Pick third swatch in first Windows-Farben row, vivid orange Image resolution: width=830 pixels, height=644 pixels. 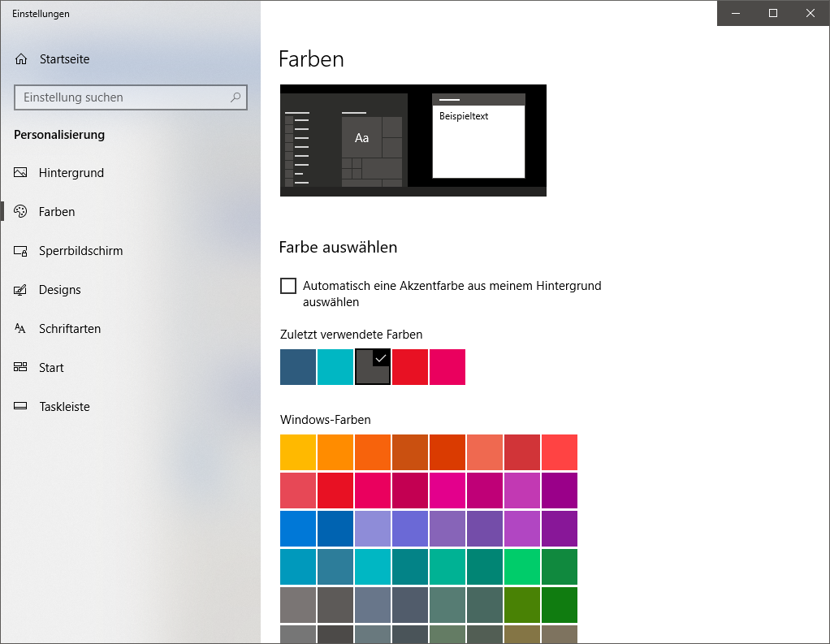(x=373, y=452)
